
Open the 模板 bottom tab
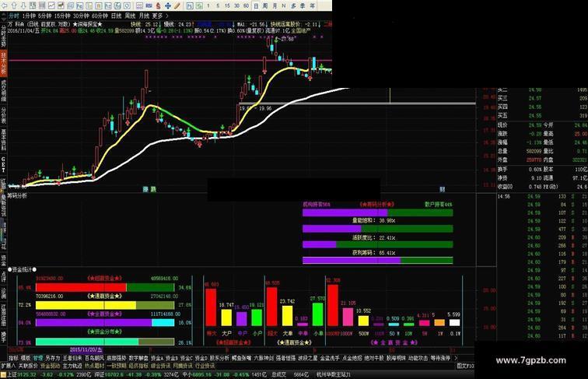click(x=26, y=358)
